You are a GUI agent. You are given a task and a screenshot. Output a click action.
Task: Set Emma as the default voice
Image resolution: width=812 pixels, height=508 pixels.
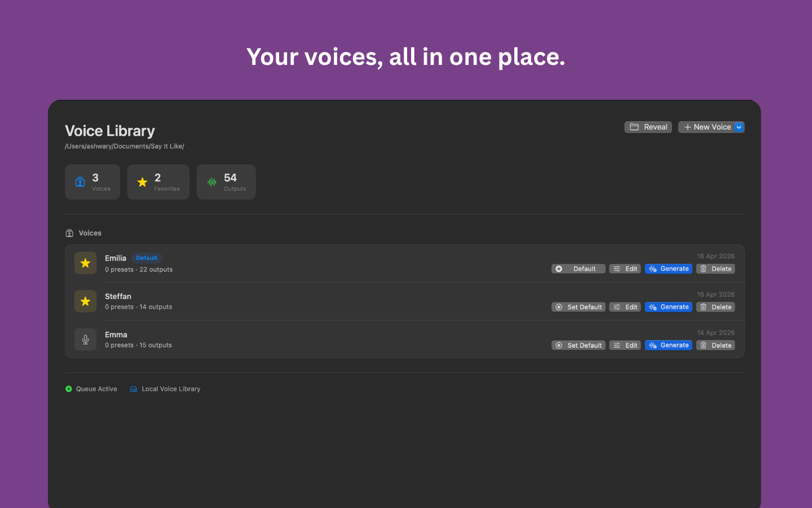[x=579, y=345]
